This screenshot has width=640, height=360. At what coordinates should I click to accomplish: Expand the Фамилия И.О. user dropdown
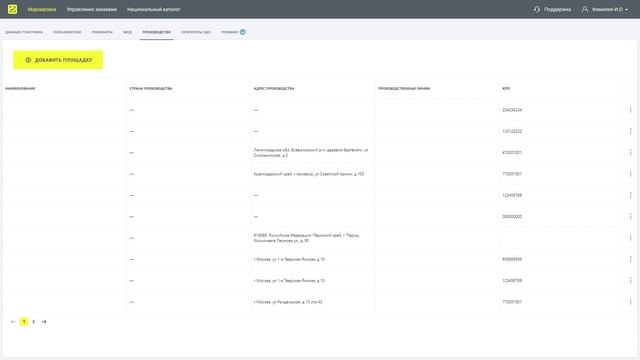pos(605,9)
